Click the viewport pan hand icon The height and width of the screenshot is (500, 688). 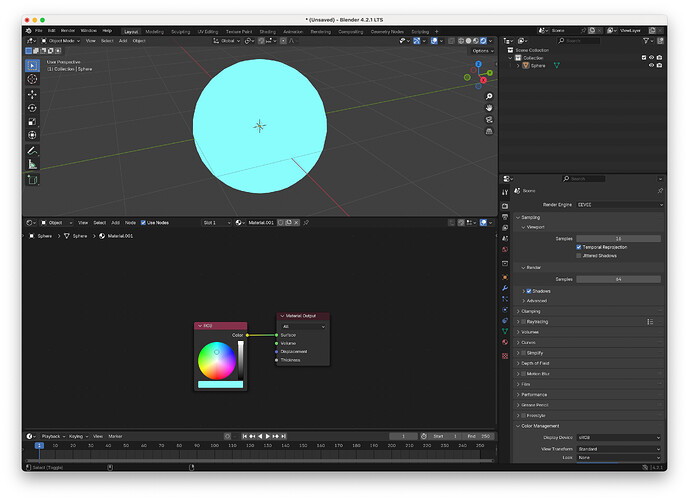pos(489,108)
